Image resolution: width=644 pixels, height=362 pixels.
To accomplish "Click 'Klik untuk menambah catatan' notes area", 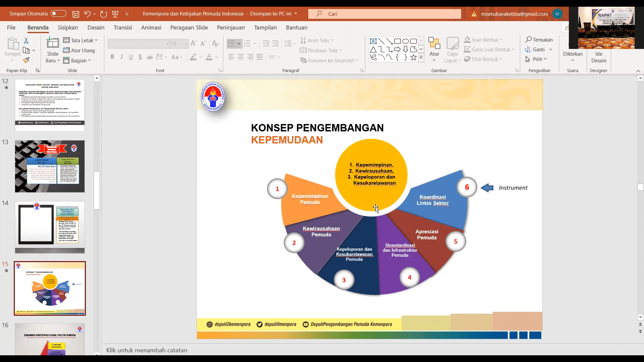I will 147,350.
